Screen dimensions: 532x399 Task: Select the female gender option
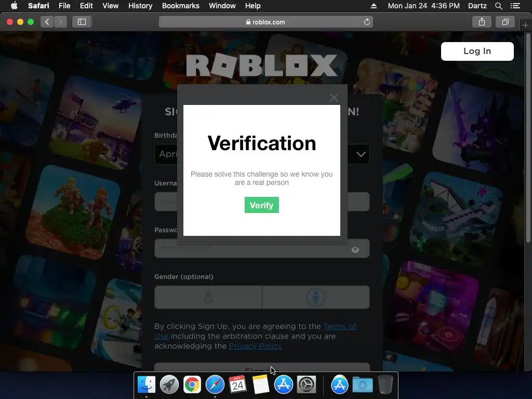click(208, 297)
